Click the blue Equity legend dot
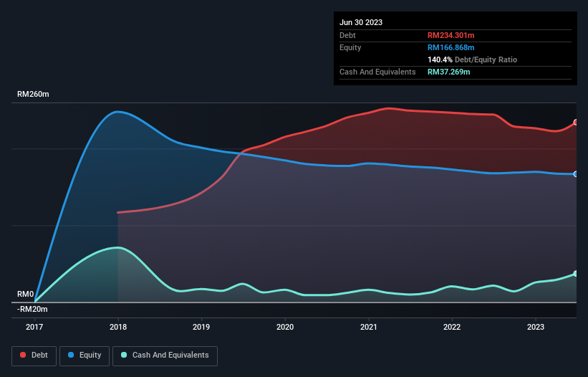Screen dimensions: 588x377 (71, 355)
